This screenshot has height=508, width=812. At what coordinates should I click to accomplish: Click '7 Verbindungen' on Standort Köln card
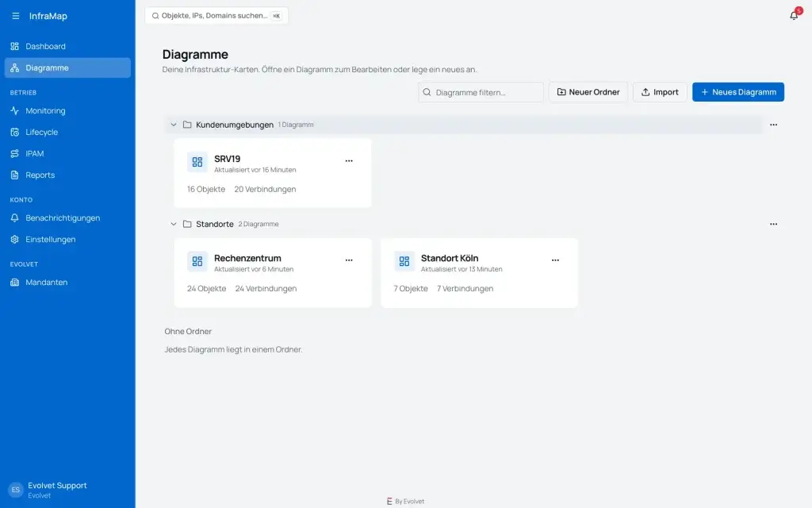point(465,289)
